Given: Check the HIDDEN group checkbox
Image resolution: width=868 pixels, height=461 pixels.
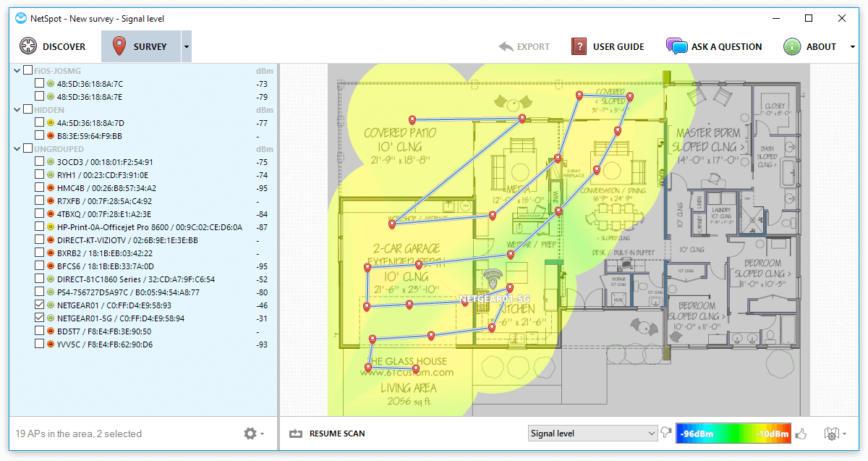Looking at the screenshot, I should pyautogui.click(x=28, y=110).
